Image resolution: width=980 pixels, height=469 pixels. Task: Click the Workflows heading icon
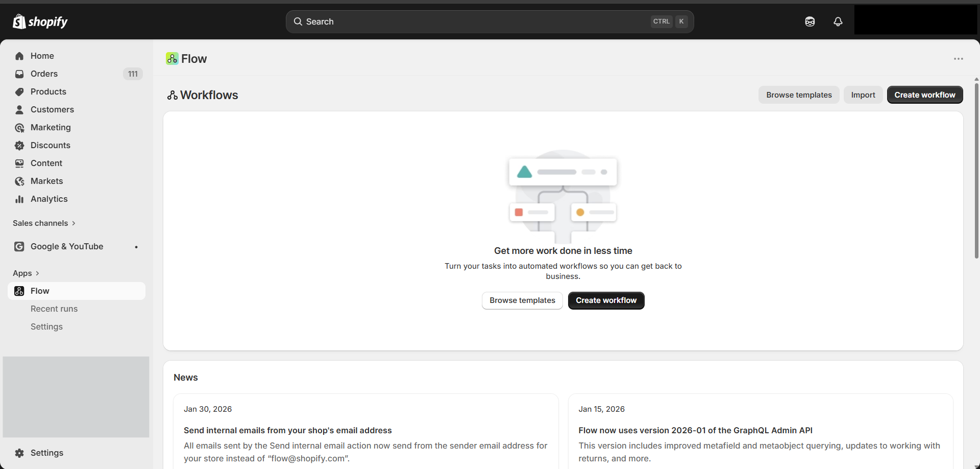(173, 96)
